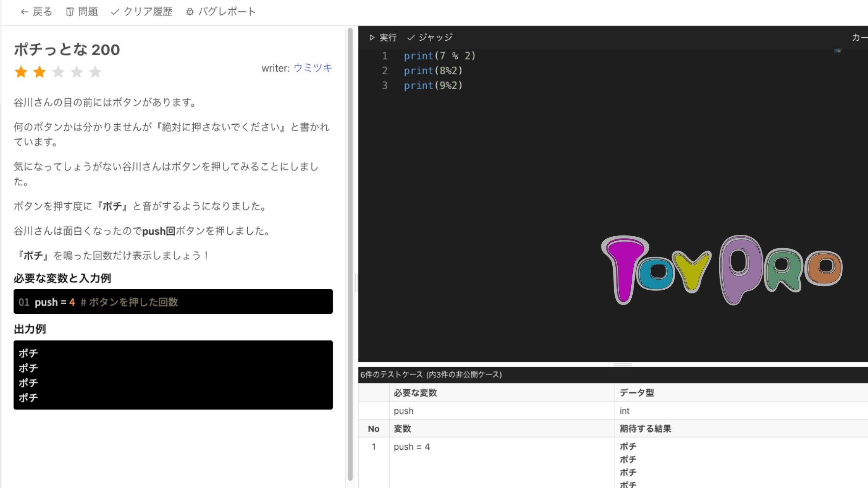Place cursor on code line 1
This screenshot has width=868, height=488.
[x=439, y=56]
